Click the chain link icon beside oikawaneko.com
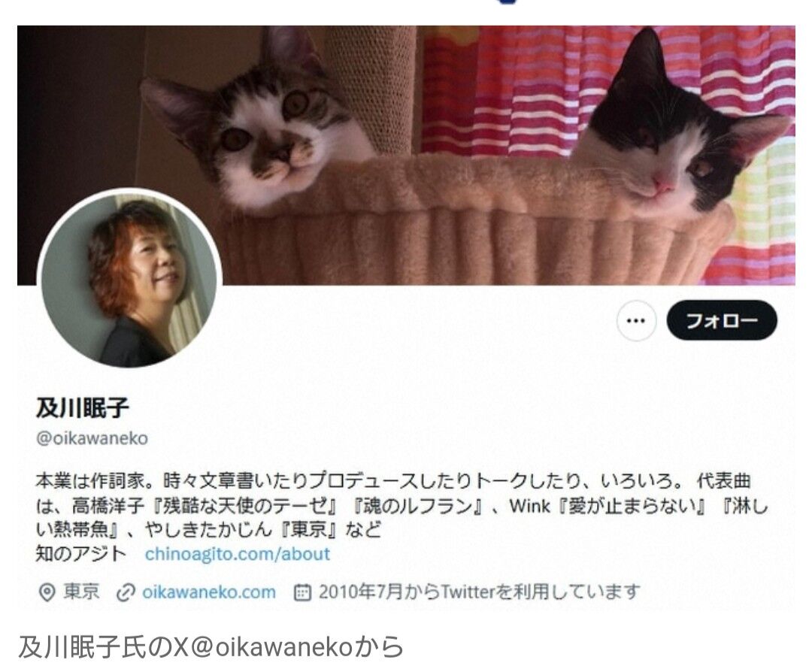Viewport: 812px width, 672px height. [126, 592]
